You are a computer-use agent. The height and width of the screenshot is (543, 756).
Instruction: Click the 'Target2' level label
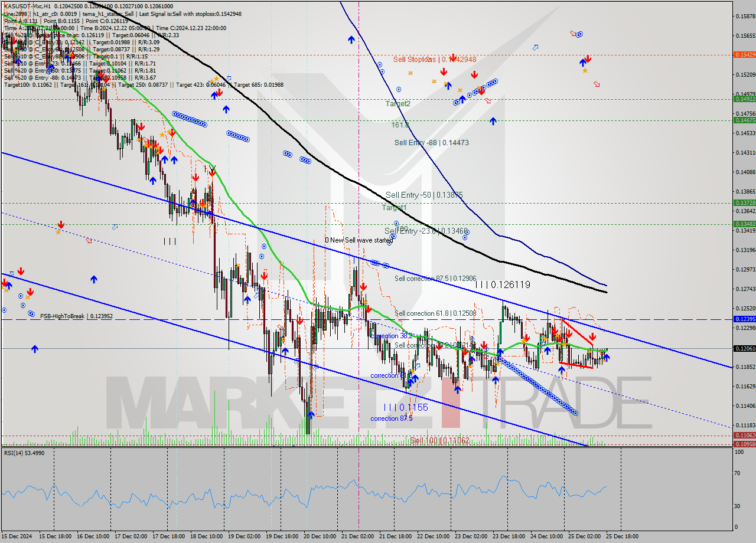click(397, 104)
